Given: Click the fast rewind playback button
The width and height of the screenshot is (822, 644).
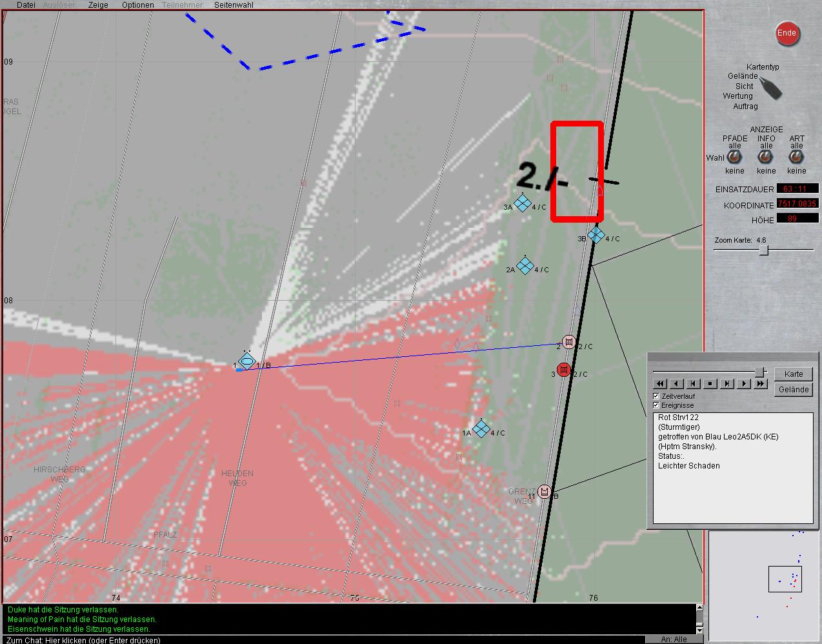Looking at the screenshot, I should 660,384.
